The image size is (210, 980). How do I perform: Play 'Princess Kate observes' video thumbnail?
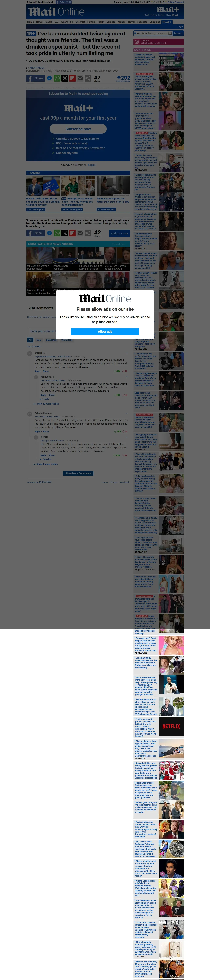(65, 259)
